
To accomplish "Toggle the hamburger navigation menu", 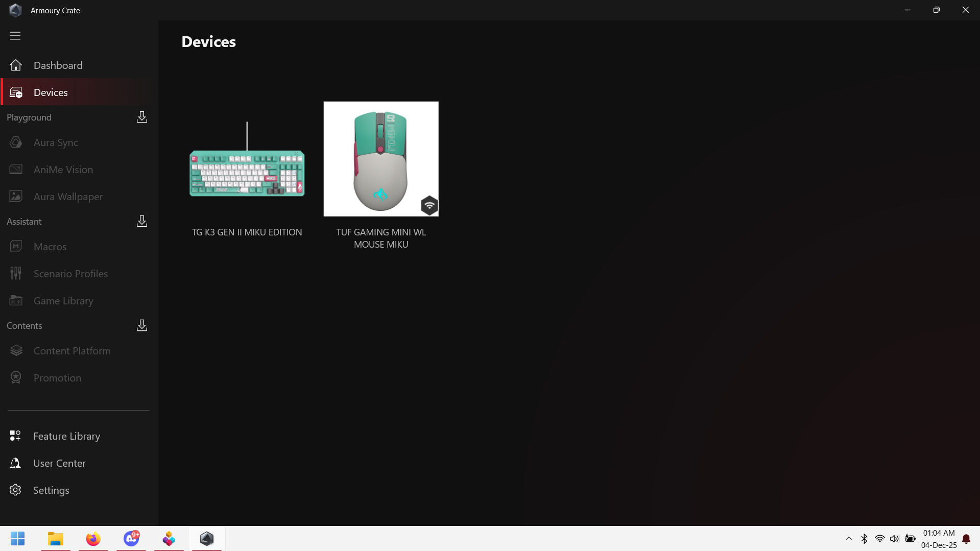I will 15,36.
